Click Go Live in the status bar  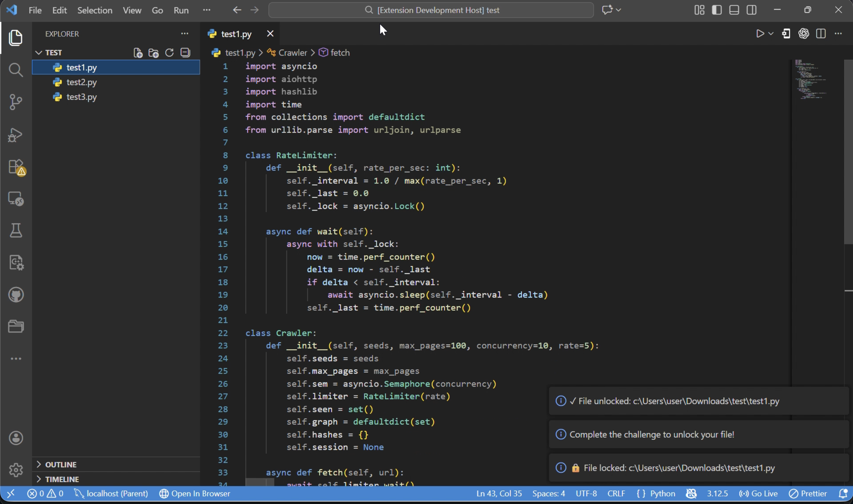(x=758, y=493)
